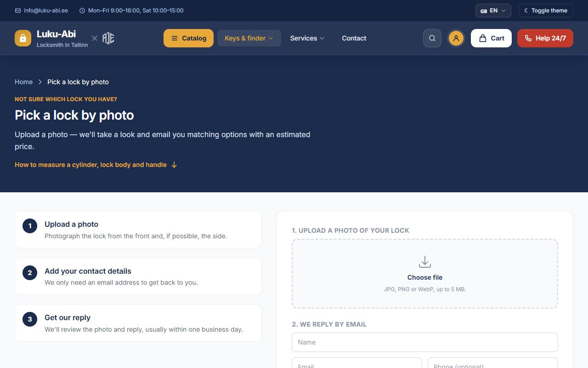Click the Get our reply step heading
This screenshot has width=588, height=368.
pos(68,317)
